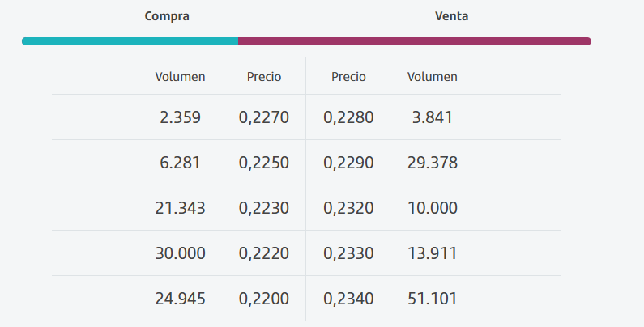The image size is (644, 327).
Task: Select buy price 0,2200
Action: 264,299
